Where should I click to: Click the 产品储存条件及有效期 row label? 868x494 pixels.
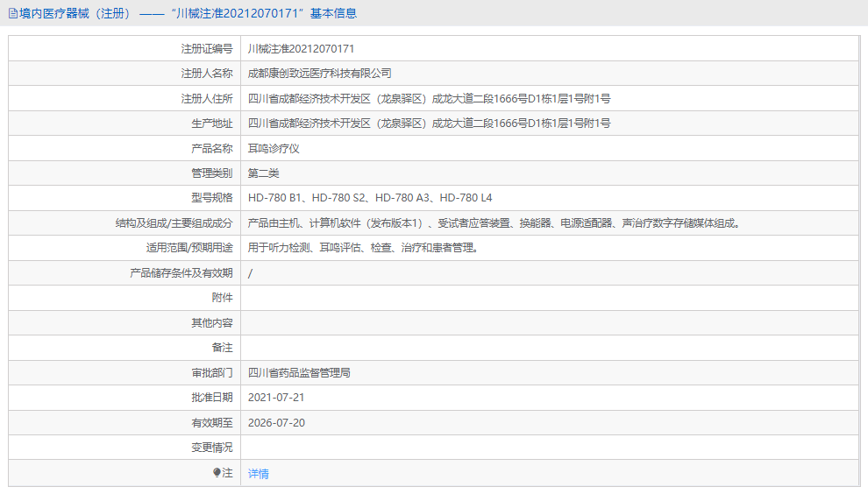(181, 273)
